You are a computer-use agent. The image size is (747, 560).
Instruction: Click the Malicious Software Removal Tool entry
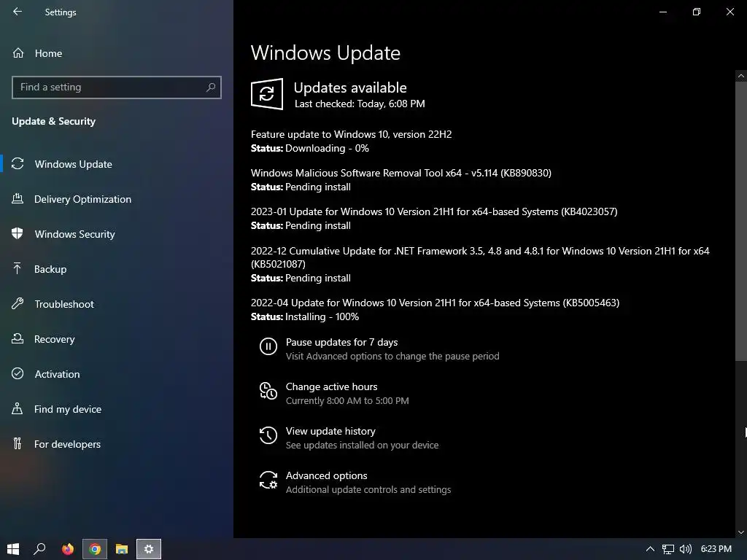tap(401, 173)
